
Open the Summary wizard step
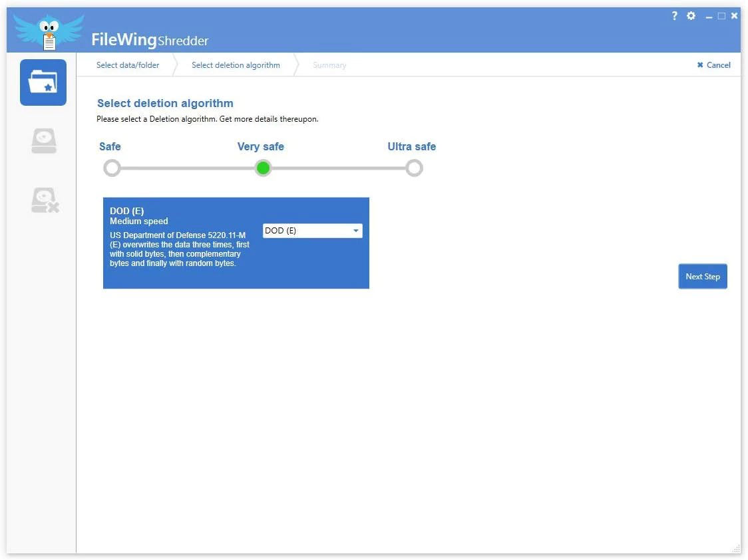[x=329, y=65]
